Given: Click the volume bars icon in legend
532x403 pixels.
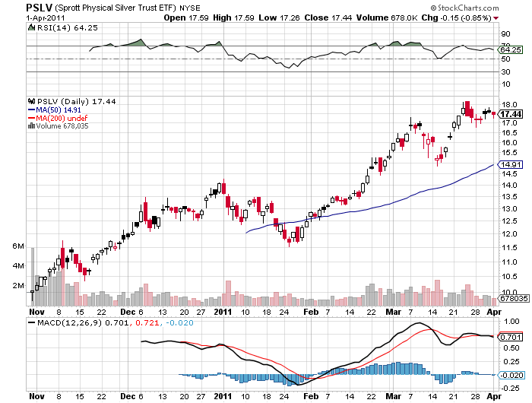Looking at the screenshot, I should pos(32,126).
